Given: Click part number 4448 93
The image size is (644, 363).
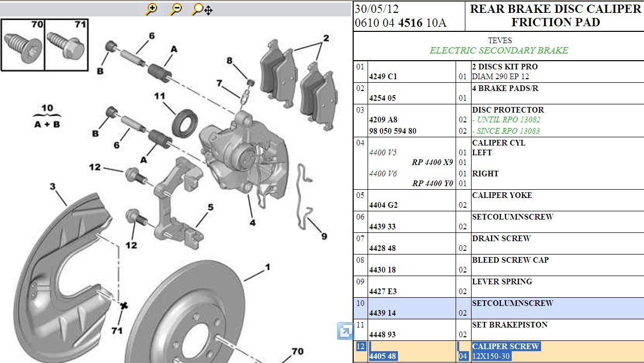Looking at the screenshot, I should 382,335.
